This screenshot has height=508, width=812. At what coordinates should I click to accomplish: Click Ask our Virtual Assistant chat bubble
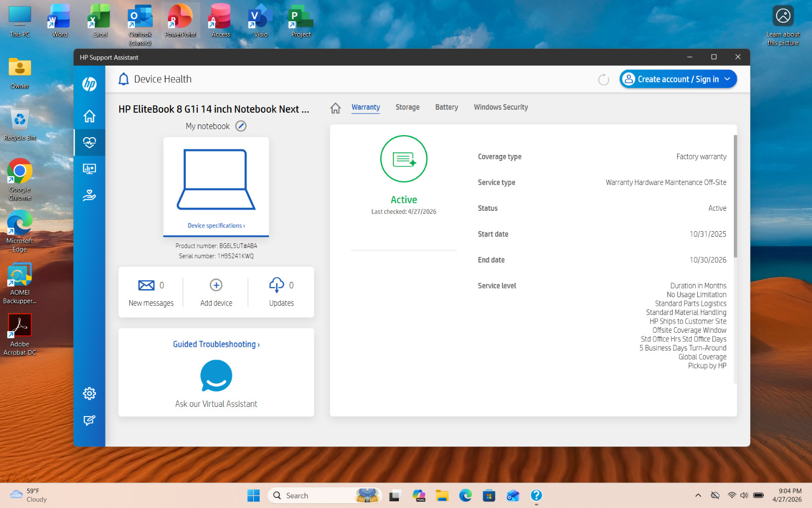[x=216, y=376]
